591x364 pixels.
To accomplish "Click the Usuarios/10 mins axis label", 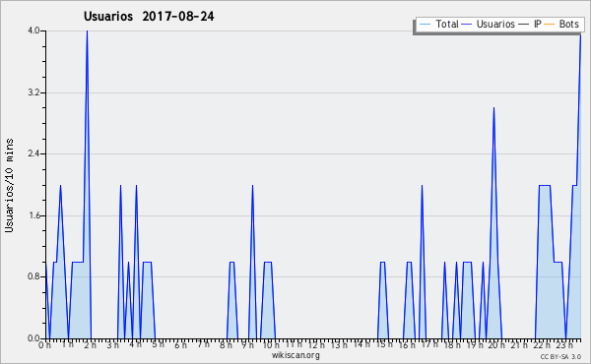I will (9, 186).
